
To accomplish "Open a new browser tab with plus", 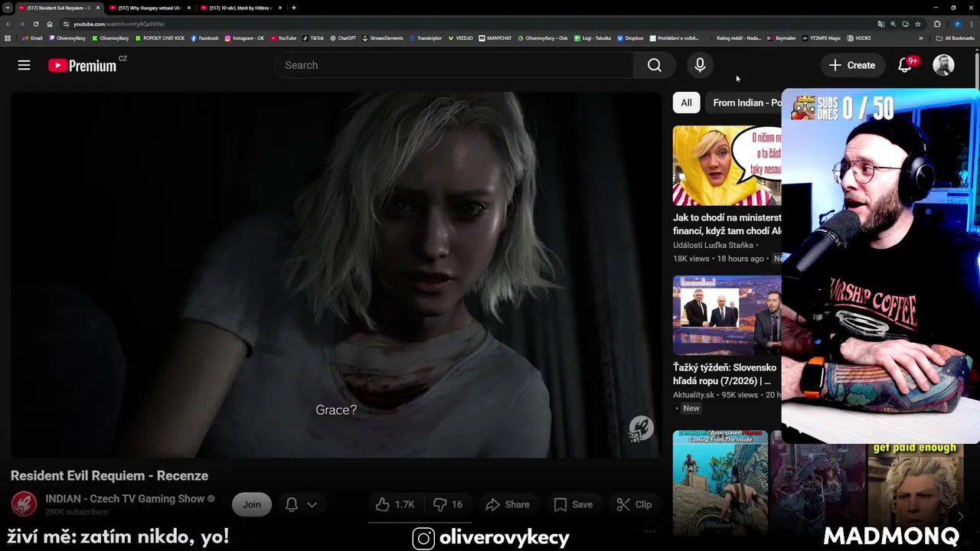I will [294, 8].
